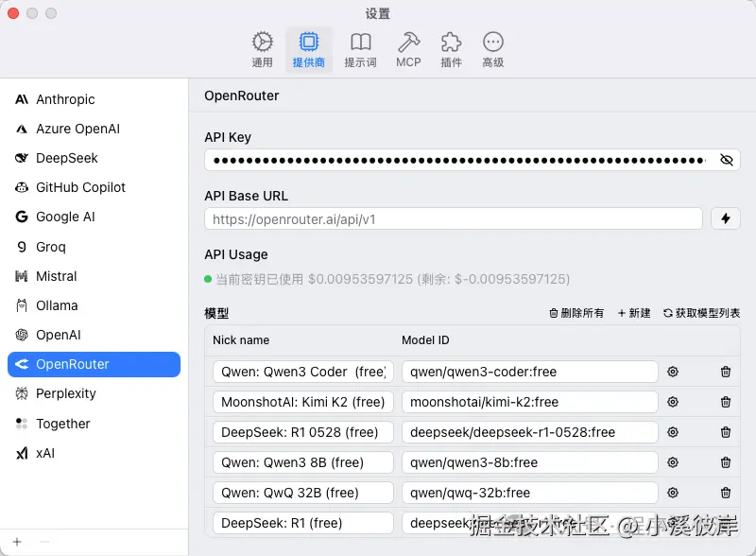Click the lightning icon beside API Base URL

[x=725, y=217]
